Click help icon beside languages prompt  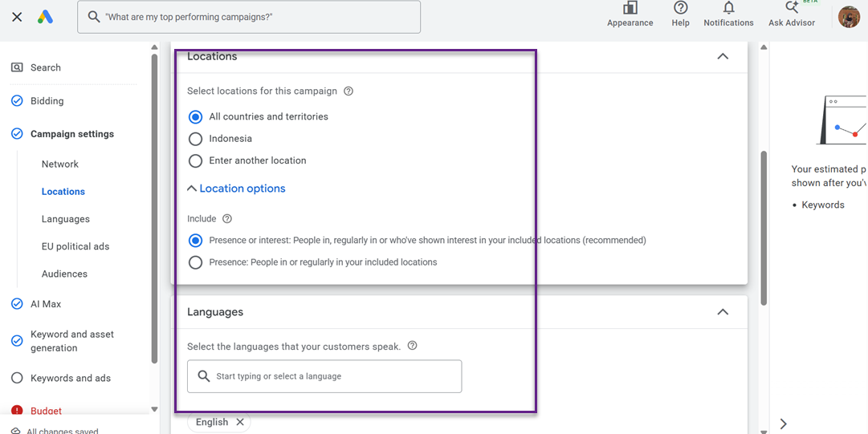click(x=412, y=346)
